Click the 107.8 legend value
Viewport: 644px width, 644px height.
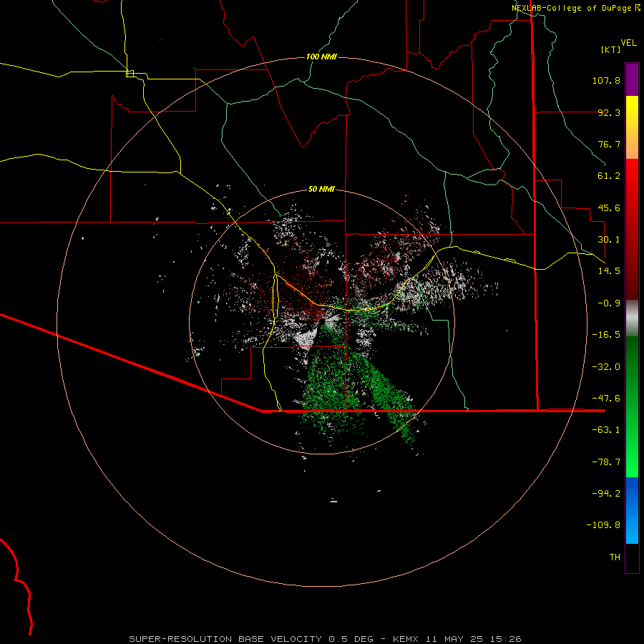point(606,80)
